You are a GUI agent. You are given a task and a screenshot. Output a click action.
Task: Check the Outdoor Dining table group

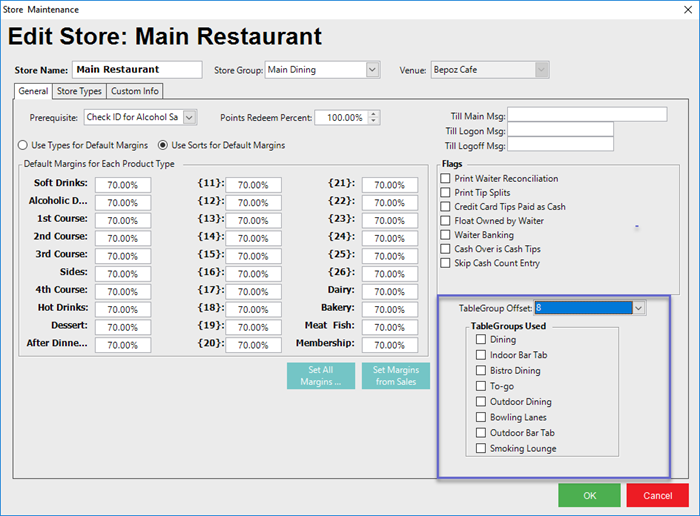pyautogui.click(x=481, y=402)
